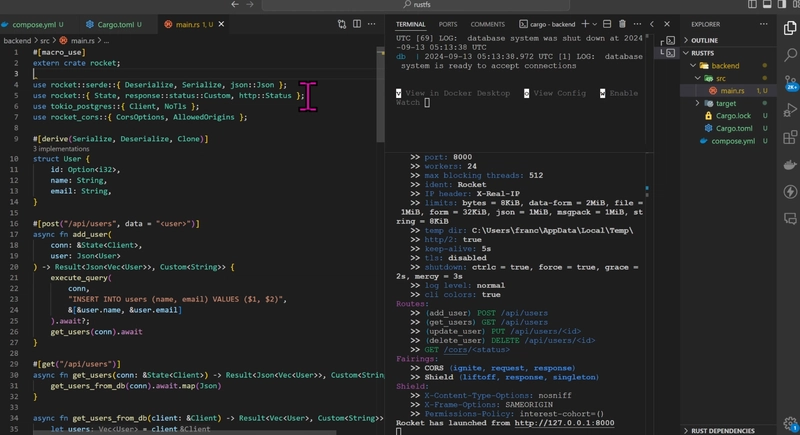The width and height of the screenshot is (800, 435).
Task: Click 'Rocket has launched from' terminal text
Action: click(453, 423)
